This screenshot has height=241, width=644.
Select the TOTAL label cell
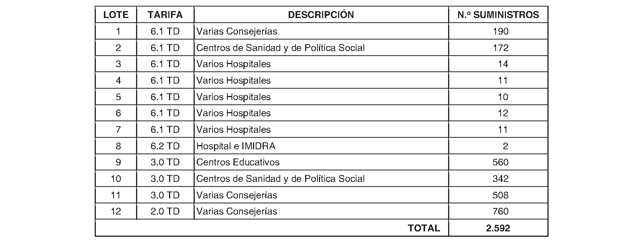[424, 228]
